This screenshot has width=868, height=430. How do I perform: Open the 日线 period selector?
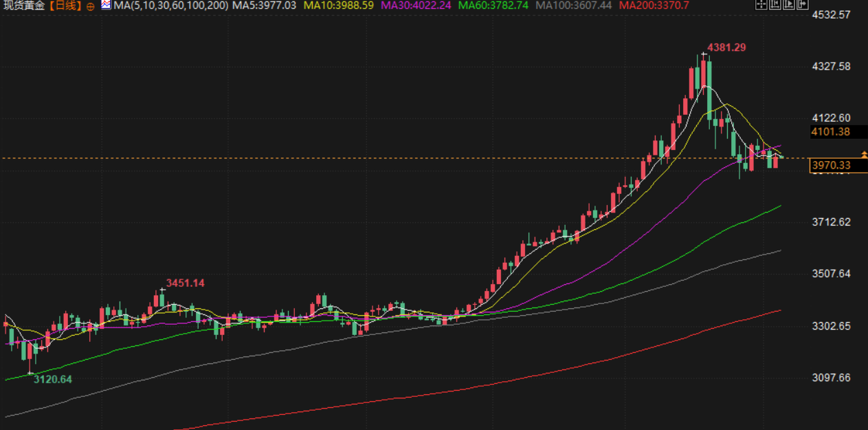tap(65, 6)
